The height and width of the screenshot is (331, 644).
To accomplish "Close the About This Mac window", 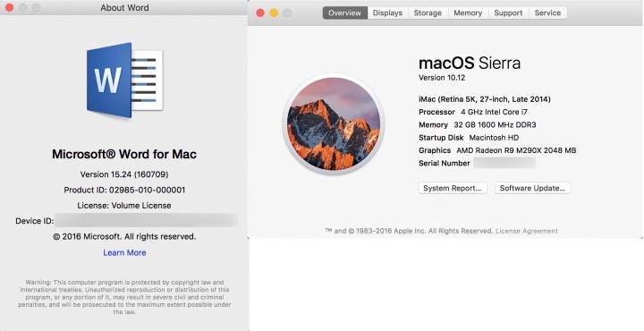I will [x=260, y=13].
